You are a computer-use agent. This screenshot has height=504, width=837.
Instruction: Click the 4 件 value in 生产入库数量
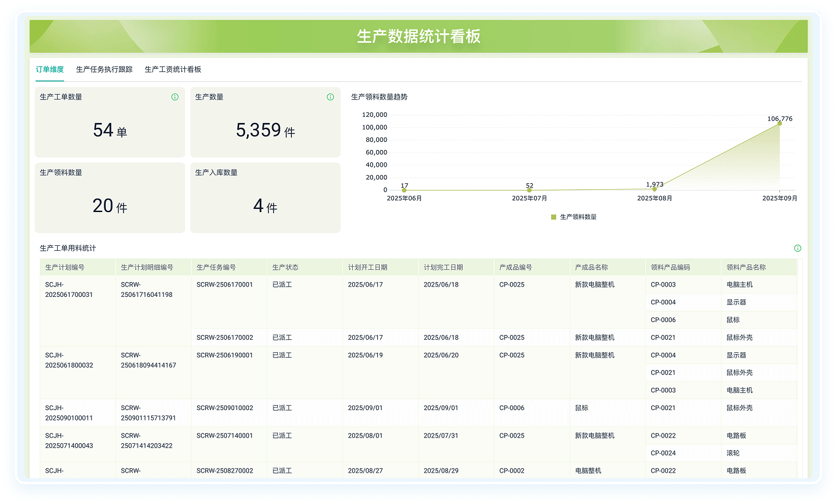point(265,206)
